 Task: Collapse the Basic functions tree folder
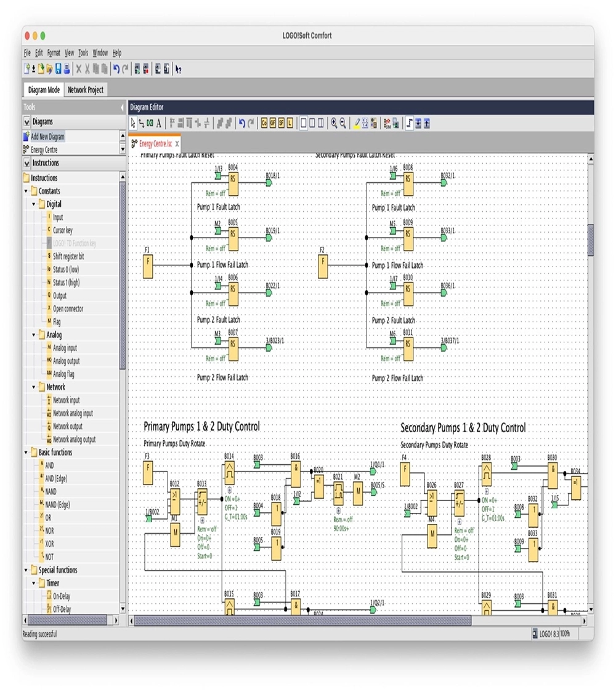point(26,453)
